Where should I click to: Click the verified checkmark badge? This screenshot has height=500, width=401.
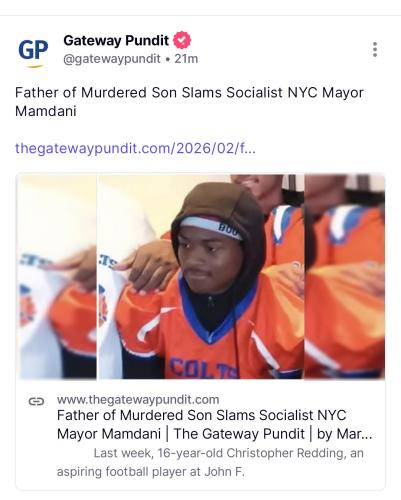182,40
